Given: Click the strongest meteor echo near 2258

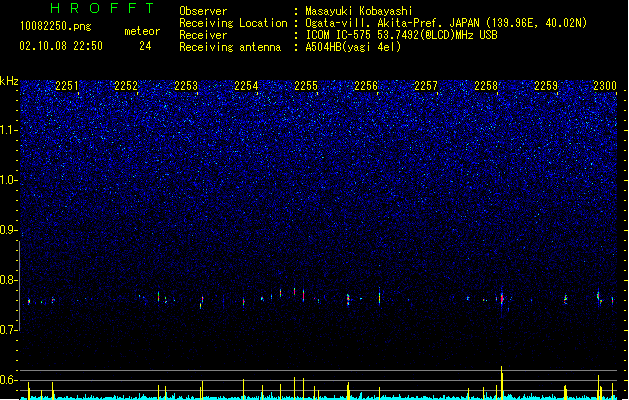Looking at the screenshot, I should point(502,298).
